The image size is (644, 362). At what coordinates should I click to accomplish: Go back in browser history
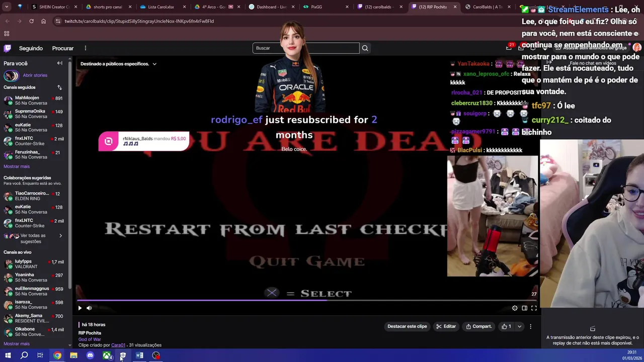point(7,21)
